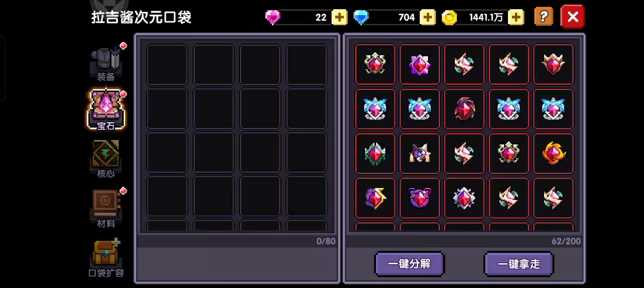Select the cat-eared mask gem

tap(420, 154)
